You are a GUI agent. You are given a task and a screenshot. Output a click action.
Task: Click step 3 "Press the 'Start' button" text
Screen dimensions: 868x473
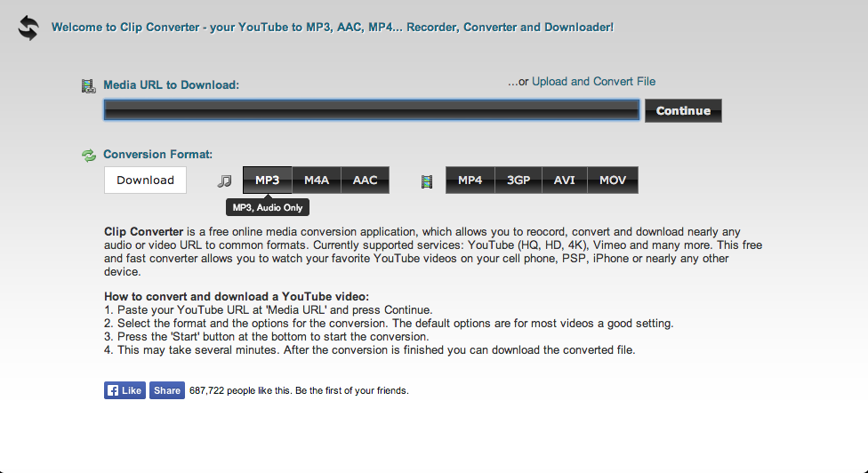(x=266, y=336)
